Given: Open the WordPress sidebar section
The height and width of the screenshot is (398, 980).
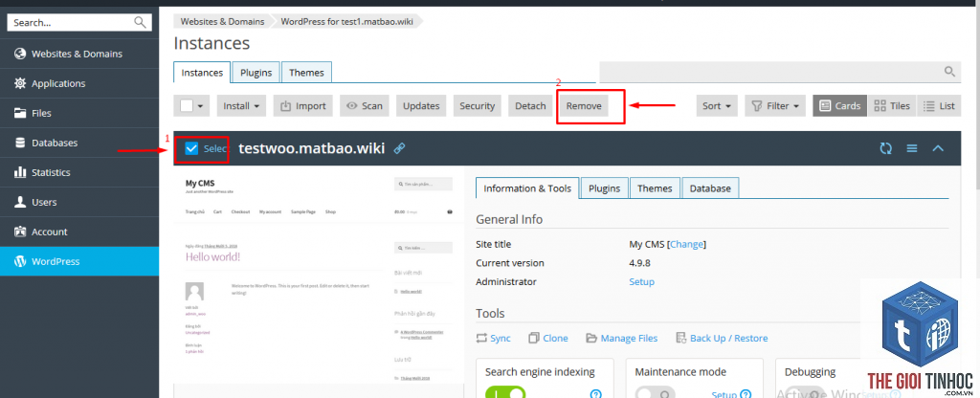Looking at the screenshot, I should pyautogui.click(x=79, y=261).
